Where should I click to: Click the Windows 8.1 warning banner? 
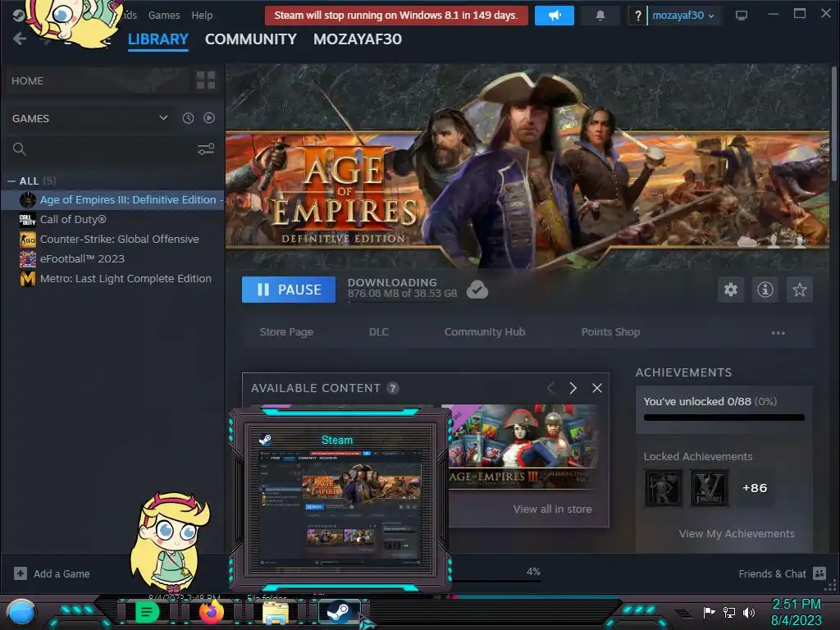point(396,16)
